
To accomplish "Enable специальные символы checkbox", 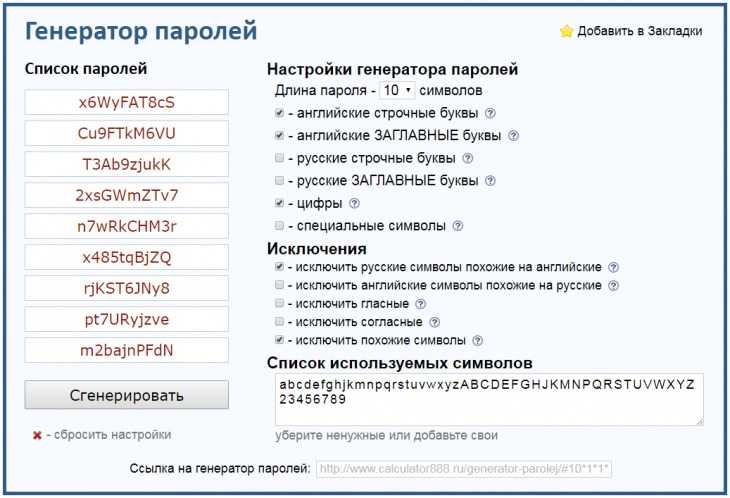I will point(279,225).
